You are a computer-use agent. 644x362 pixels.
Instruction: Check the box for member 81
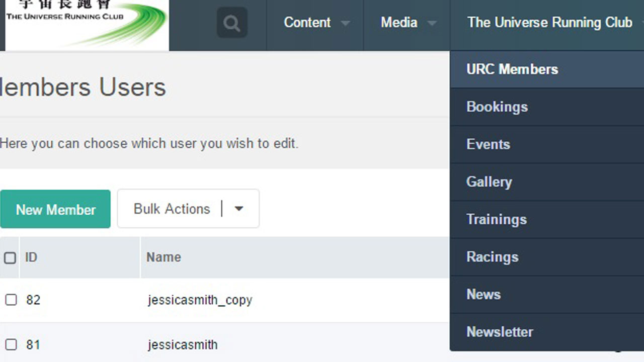pos(11,345)
